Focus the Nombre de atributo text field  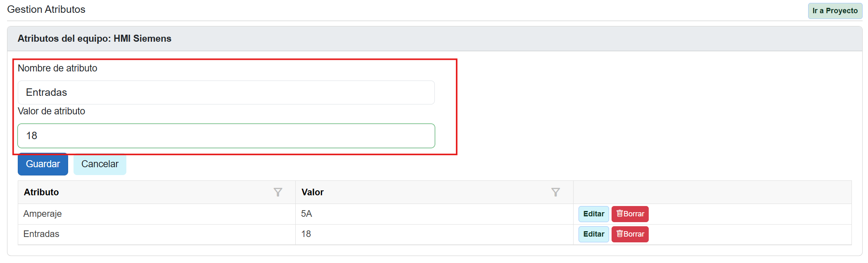pyautogui.click(x=226, y=92)
